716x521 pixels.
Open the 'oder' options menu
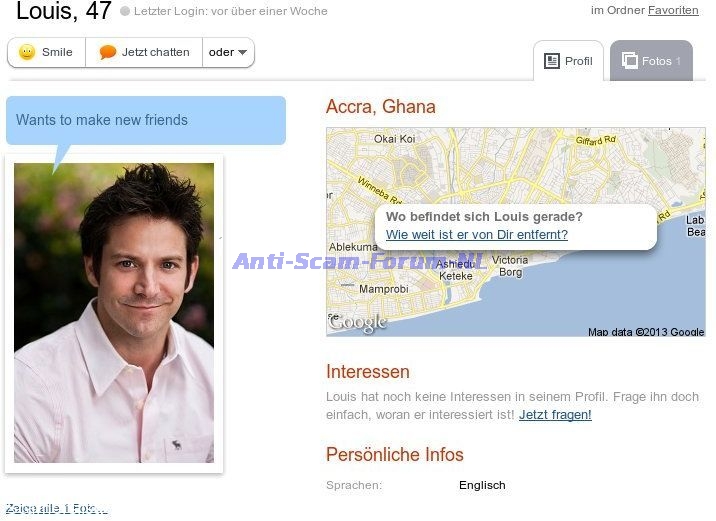[228, 53]
